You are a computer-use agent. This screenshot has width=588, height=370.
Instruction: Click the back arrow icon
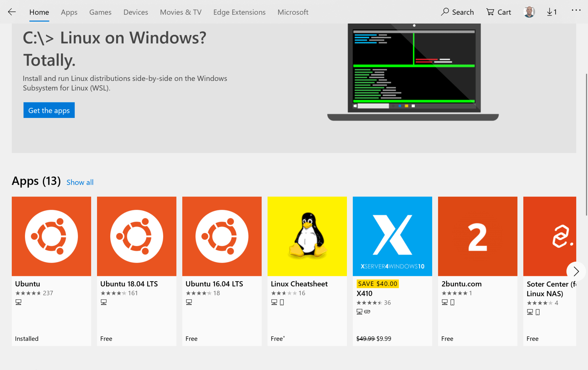[12, 12]
